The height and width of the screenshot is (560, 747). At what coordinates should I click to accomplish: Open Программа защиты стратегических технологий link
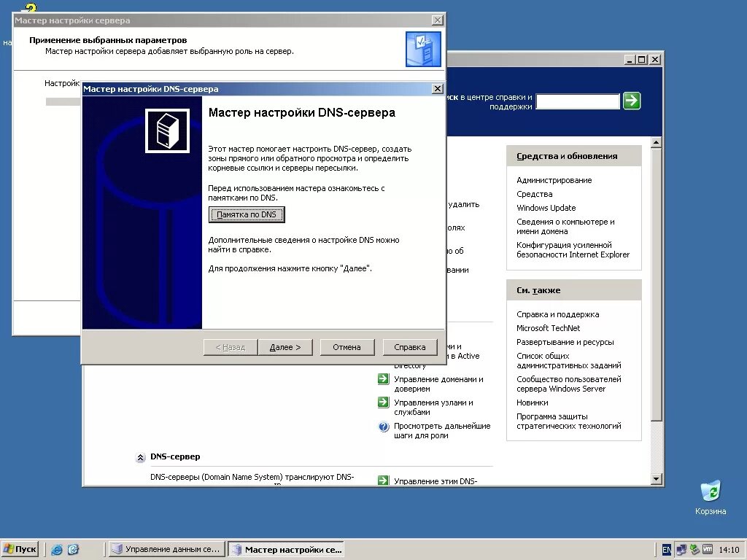tap(569, 421)
